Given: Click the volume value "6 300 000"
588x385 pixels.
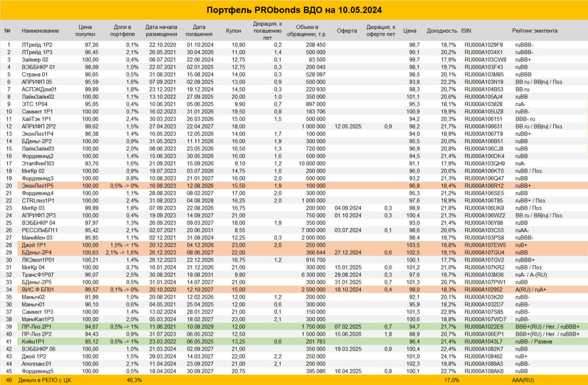Looking at the screenshot, I should (313, 274).
